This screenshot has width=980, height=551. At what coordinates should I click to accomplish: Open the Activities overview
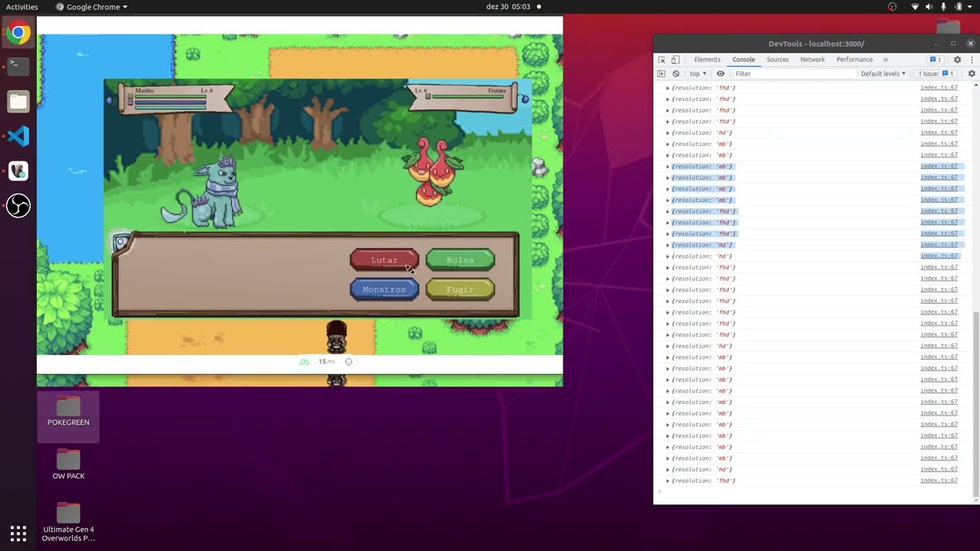[21, 7]
